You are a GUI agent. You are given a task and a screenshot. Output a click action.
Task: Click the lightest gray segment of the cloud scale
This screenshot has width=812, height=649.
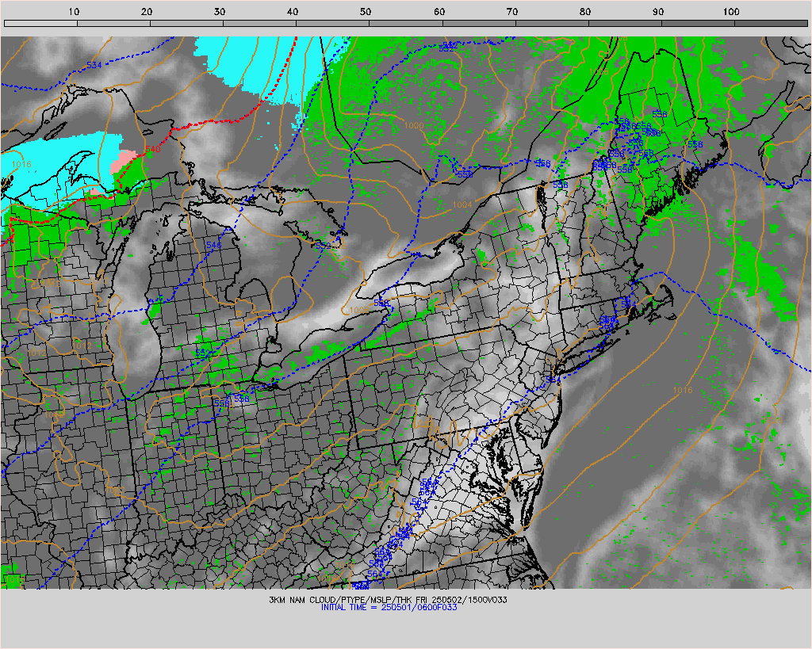pyautogui.click(x=41, y=23)
